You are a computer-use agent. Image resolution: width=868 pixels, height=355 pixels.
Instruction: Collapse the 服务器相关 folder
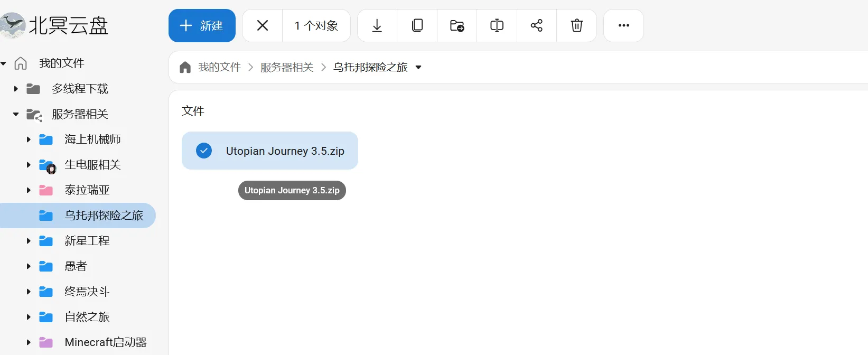pyautogui.click(x=16, y=114)
